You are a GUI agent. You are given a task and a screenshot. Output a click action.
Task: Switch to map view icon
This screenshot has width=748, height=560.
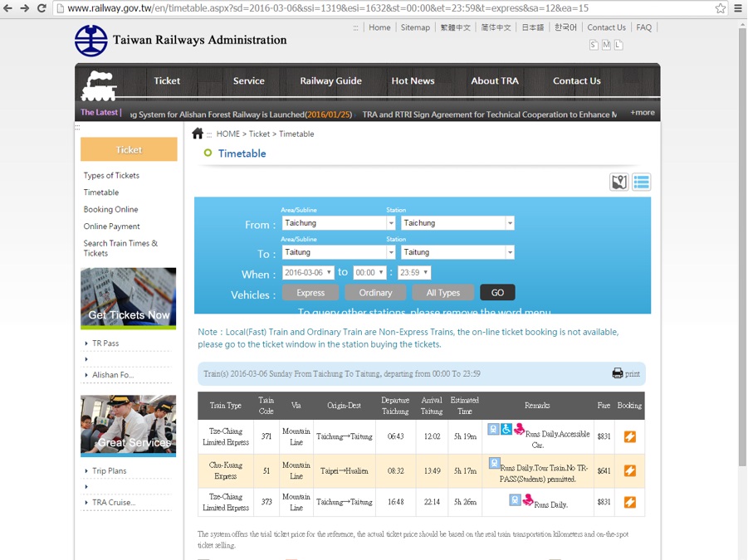pos(619,182)
